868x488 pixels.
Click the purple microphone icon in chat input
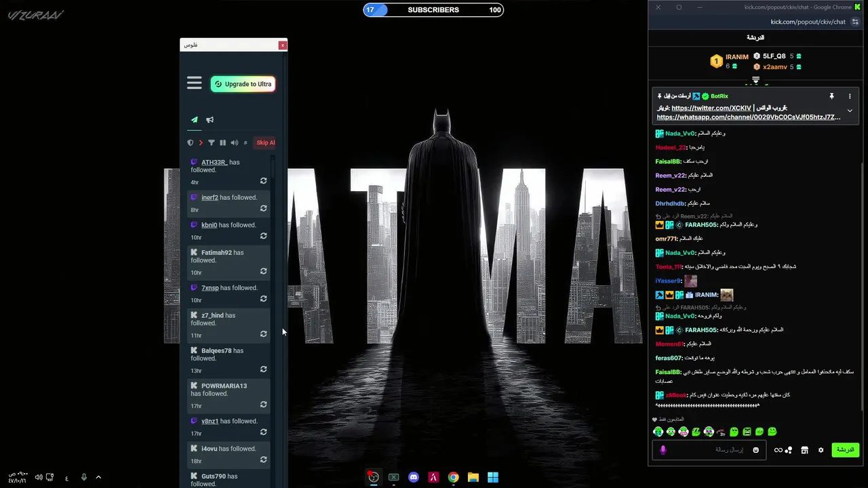(x=663, y=450)
